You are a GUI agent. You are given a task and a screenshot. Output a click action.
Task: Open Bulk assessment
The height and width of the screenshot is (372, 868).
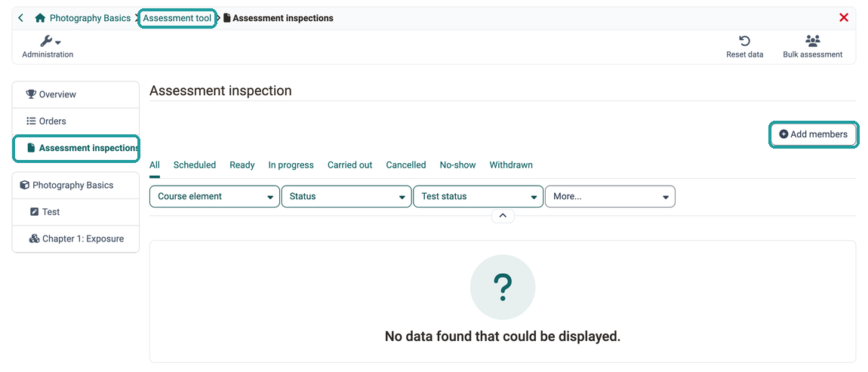click(x=813, y=47)
